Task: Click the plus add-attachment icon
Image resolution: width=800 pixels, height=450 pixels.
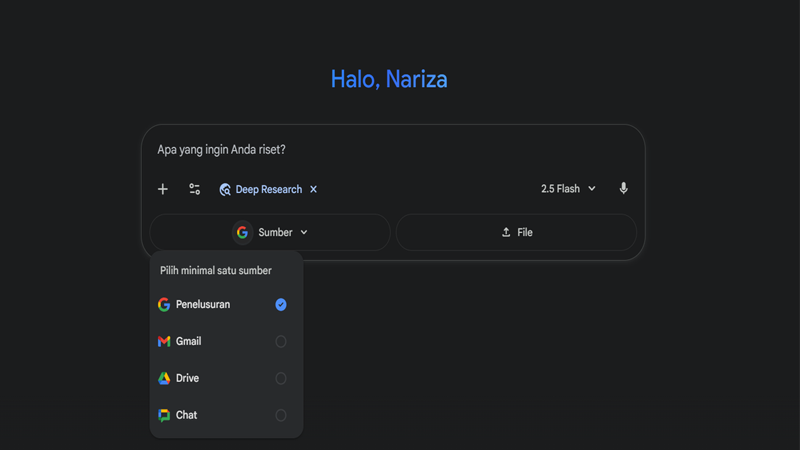Action: click(x=163, y=189)
